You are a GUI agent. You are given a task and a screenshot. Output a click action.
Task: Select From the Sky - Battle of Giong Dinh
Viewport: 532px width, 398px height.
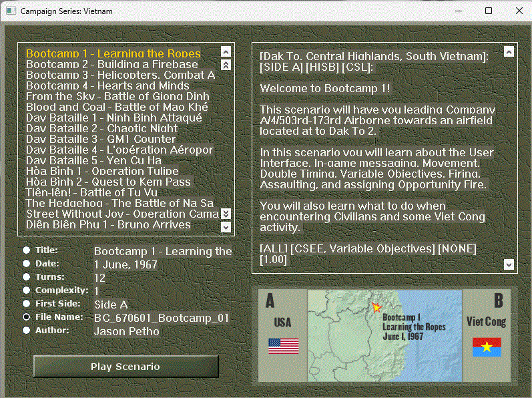pyautogui.click(x=117, y=96)
